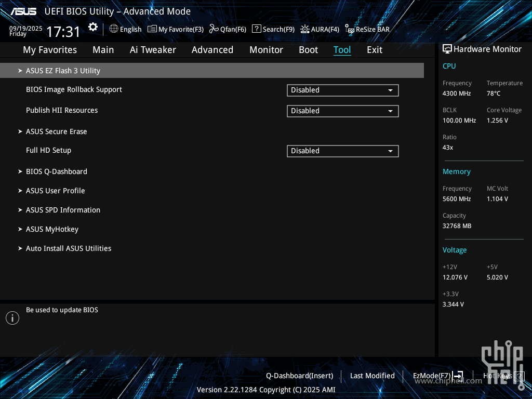Click MC Volt value 1.104 V
532x399 pixels.
pos(497,199)
